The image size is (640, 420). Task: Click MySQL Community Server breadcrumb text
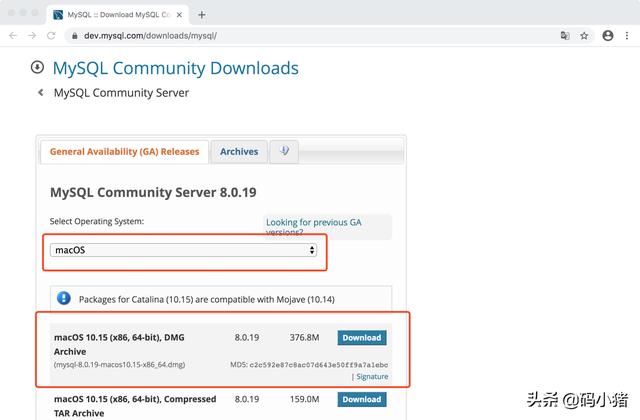(x=121, y=93)
